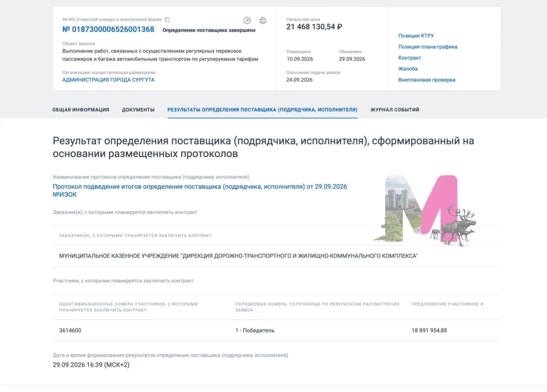Viewport: 547px width, 392px height.
Task: Open the subscribe/notification circle icon
Action: click(x=247, y=21)
